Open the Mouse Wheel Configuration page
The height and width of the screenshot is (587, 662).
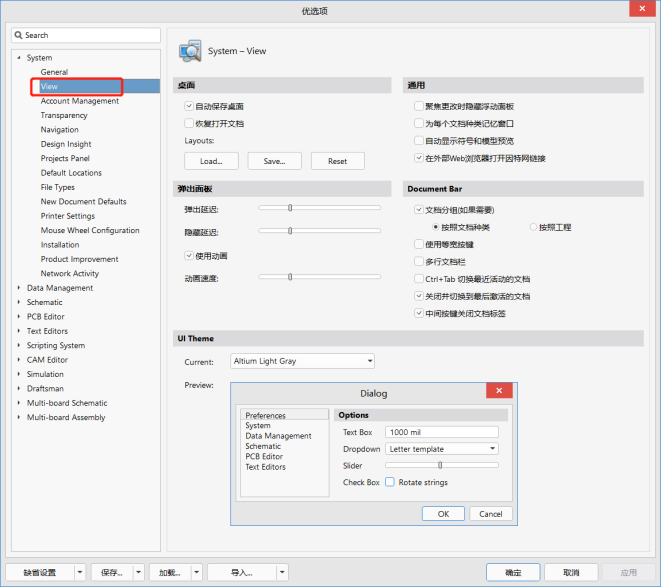click(x=90, y=230)
